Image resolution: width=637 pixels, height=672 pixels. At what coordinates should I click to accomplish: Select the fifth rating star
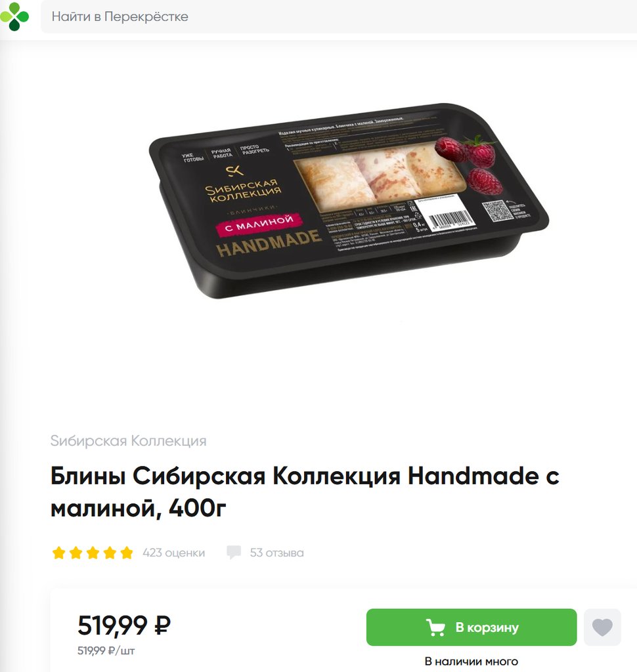pos(127,553)
